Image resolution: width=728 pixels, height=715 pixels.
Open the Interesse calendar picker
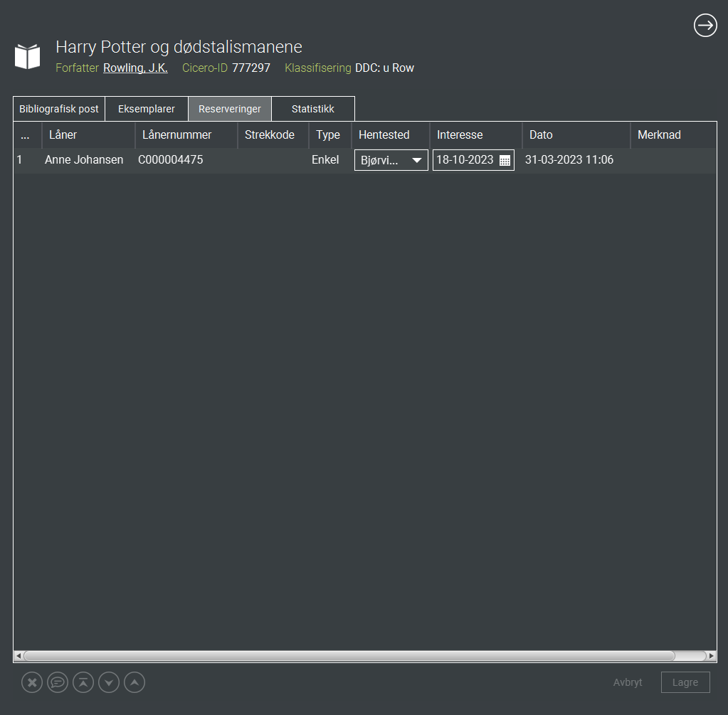coord(505,161)
